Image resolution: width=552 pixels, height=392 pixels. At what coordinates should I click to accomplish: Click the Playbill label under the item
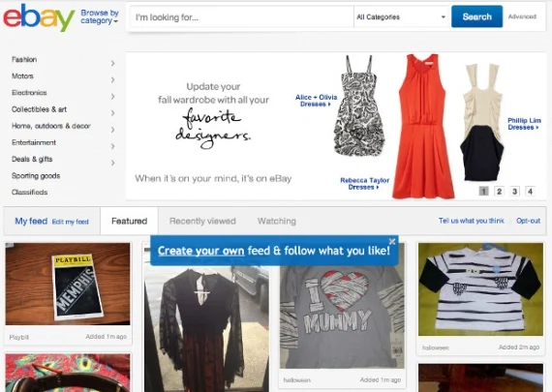click(x=19, y=337)
